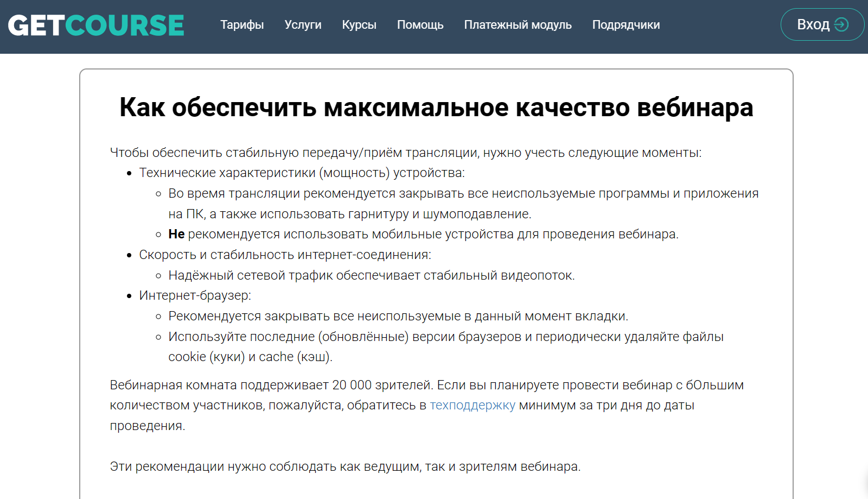Navigate to Подрядчики
868x499 pixels.
point(626,25)
